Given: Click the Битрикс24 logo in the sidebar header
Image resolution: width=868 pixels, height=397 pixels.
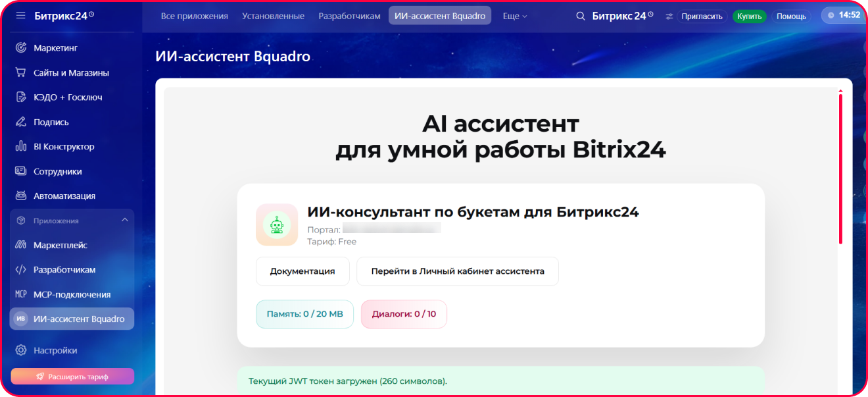Looking at the screenshot, I should pos(64,15).
